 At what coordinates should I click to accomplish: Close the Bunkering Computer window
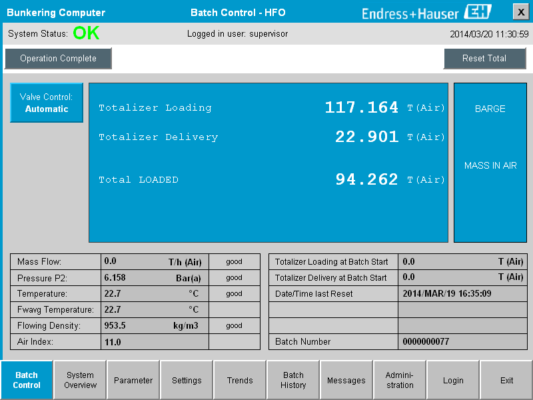[x=520, y=12]
